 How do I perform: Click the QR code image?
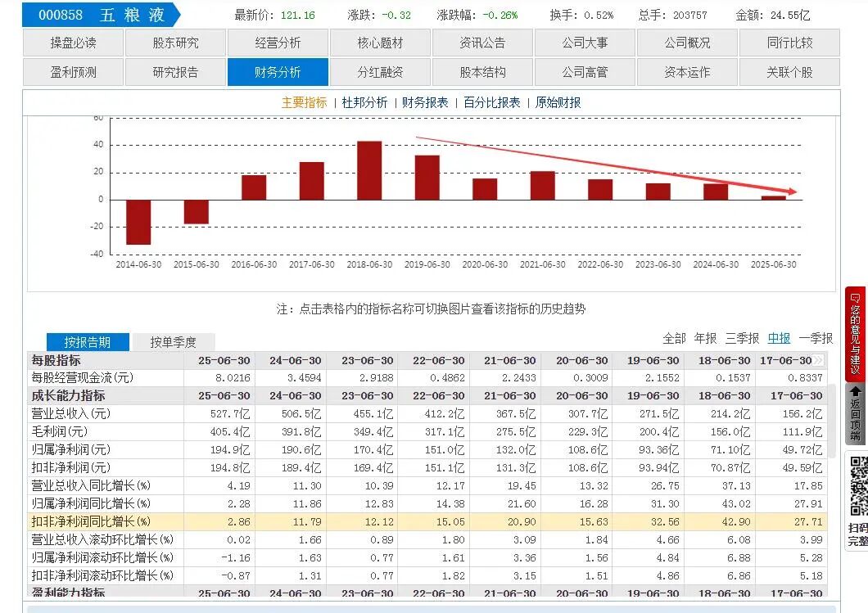[x=859, y=486]
